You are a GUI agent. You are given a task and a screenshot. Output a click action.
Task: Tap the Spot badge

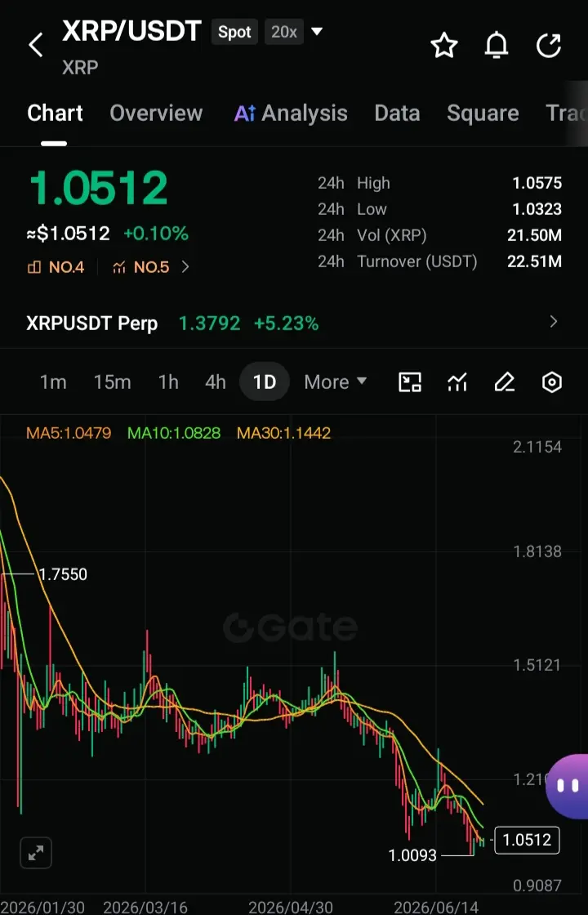click(x=234, y=32)
